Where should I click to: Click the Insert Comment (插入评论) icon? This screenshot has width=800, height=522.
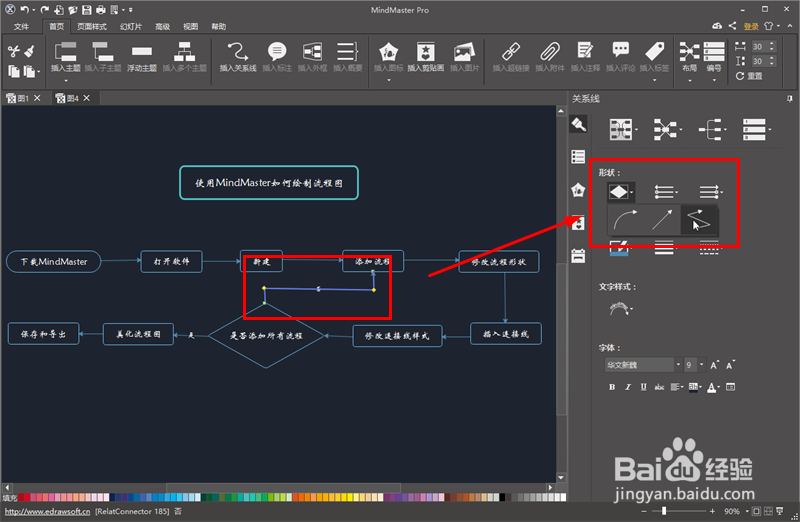pos(620,51)
